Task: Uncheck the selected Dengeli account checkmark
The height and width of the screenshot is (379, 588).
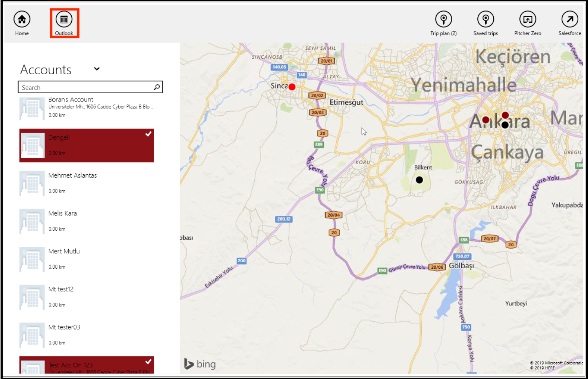Action: pyautogui.click(x=148, y=134)
